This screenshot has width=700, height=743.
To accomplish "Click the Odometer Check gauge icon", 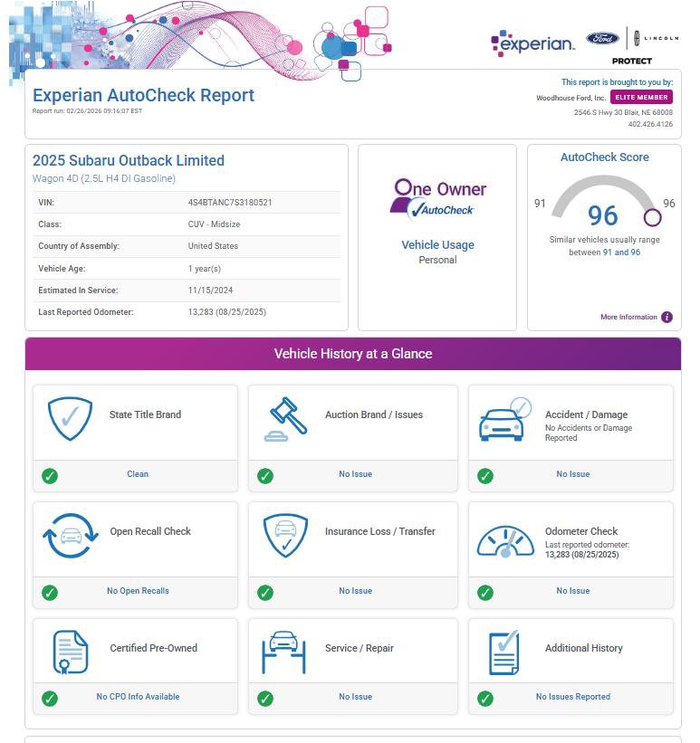I will click(x=504, y=540).
